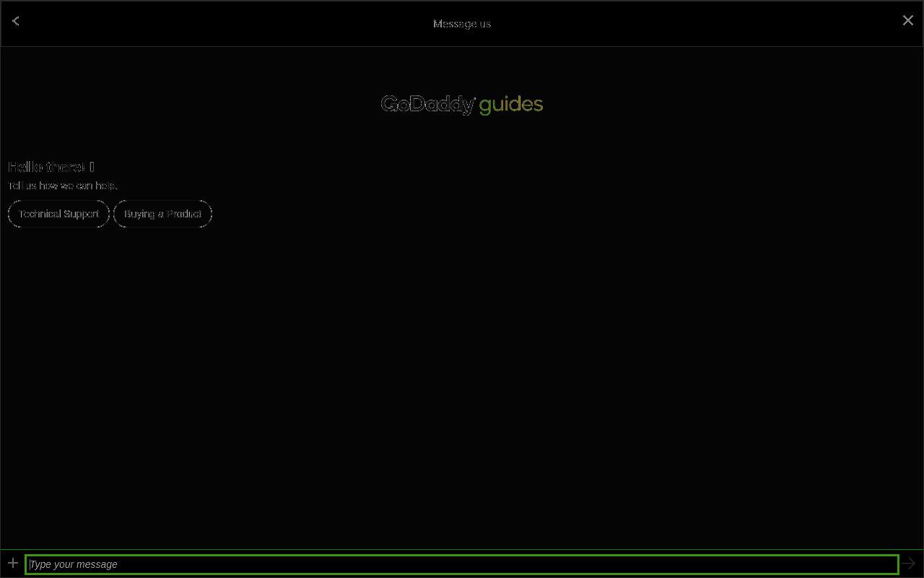Image resolution: width=924 pixels, height=578 pixels.
Task: Choose the Technical Support option
Action: [58, 214]
